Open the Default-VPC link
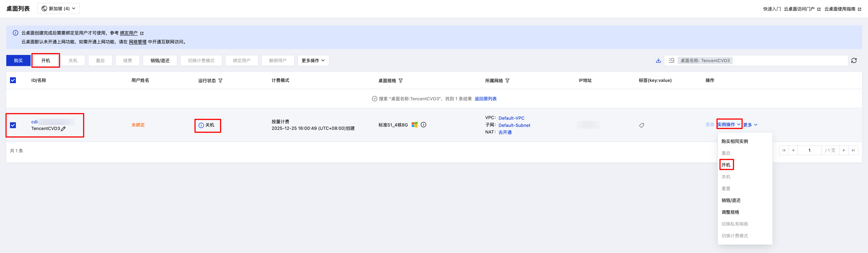The image size is (868, 253). [511, 118]
